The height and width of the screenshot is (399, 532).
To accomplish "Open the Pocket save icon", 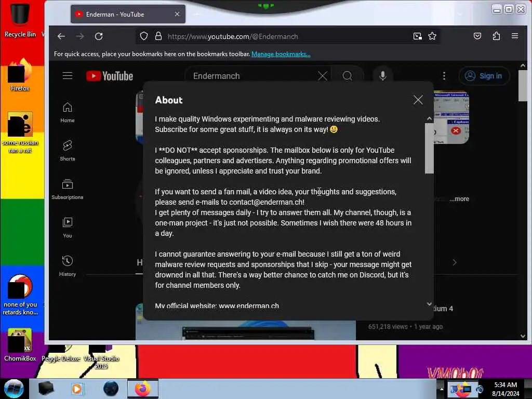I will pyautogui.click(x=477, y=36).
